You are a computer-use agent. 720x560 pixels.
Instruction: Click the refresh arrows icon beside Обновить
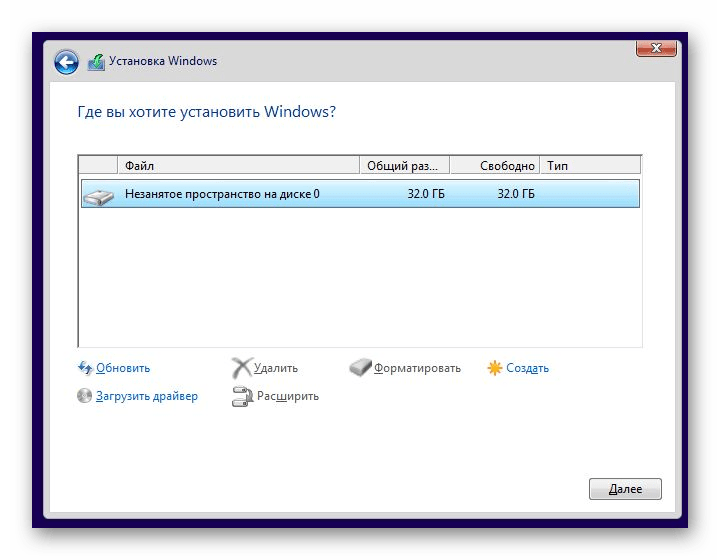(x=85, y=368)
